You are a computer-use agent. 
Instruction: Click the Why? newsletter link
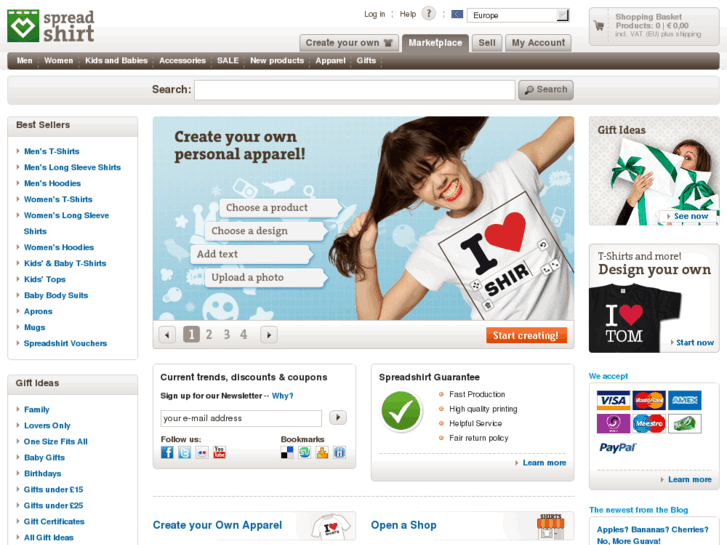[x=282, y=396]
